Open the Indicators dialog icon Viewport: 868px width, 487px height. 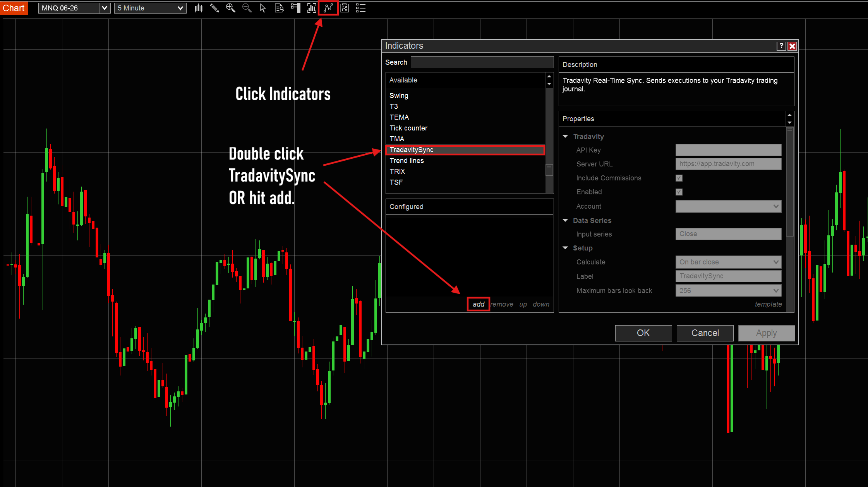[328, 8]
